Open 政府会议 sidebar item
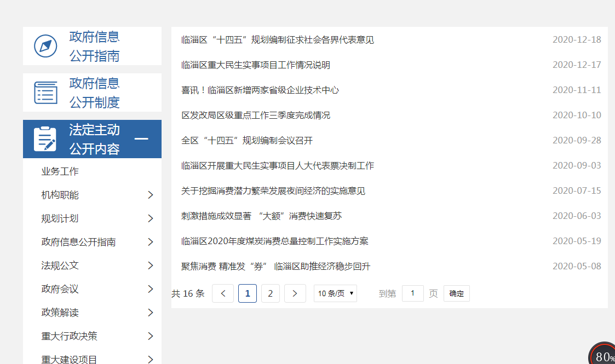 [x=60, y=289]
